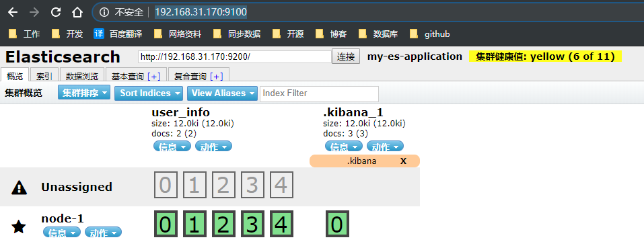Screen dimensions: 644x248
Task: Select unassigned shard 1 of user_info
Action: coord(194,185)
